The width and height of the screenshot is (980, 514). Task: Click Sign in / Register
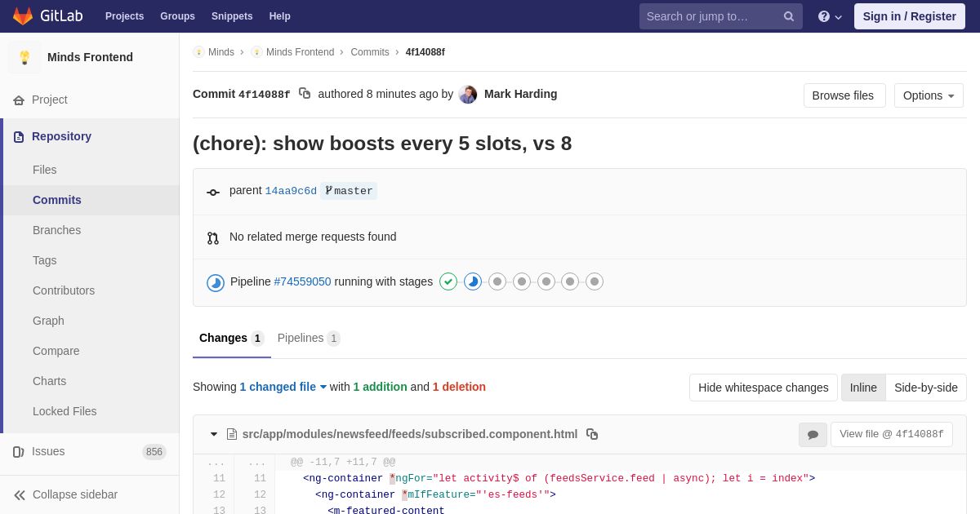coord(910,16)
